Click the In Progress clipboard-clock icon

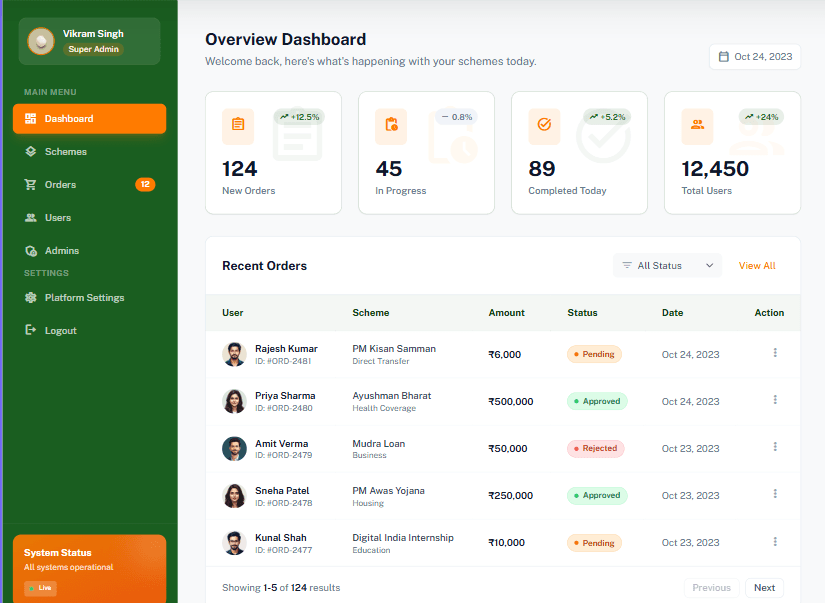pyautogui.click(x=391, y=125)
